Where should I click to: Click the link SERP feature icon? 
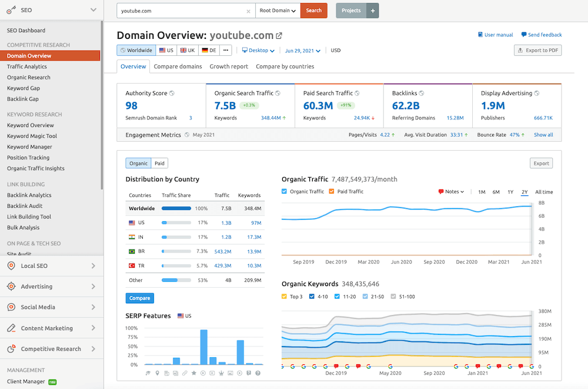pos(185,373)
